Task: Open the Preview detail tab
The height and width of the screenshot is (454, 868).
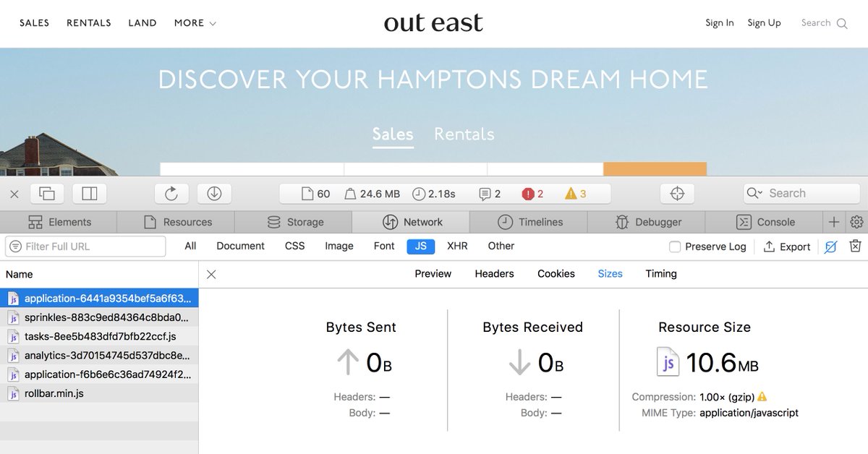Action: [433, 274]
